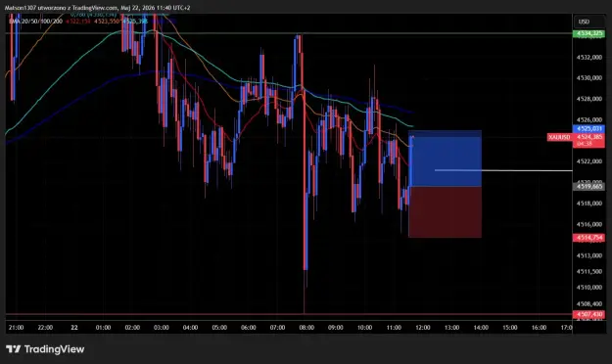Select the EMA 20/50/100/200 indicator legend
The image size is (612, 364).
36,22
